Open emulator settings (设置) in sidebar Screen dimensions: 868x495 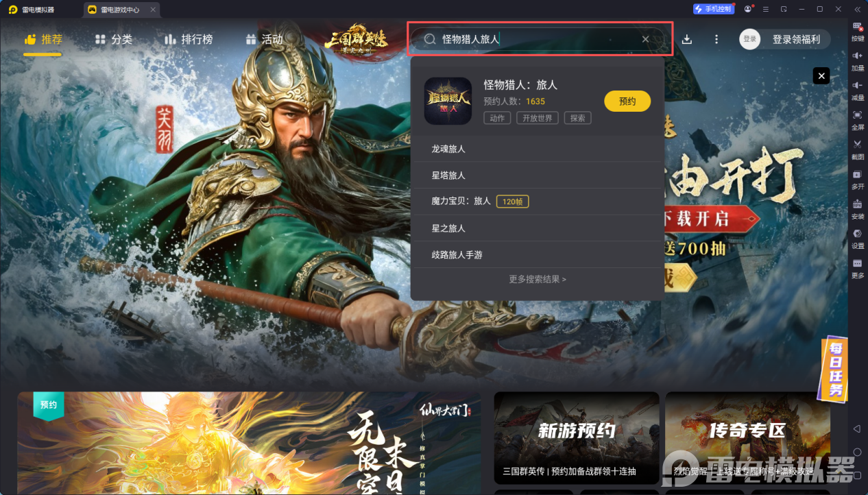[x=857, y=237]
